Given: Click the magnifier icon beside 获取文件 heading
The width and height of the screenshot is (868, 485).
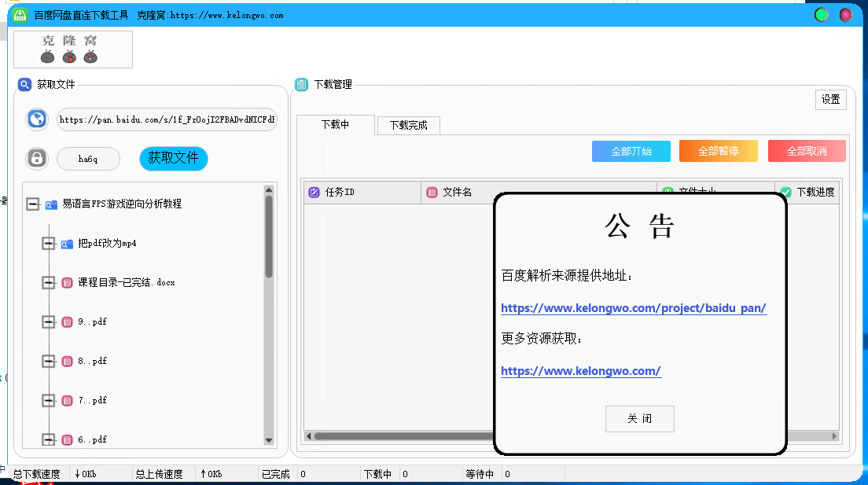Looking at the screenshot, I should 25,85.
